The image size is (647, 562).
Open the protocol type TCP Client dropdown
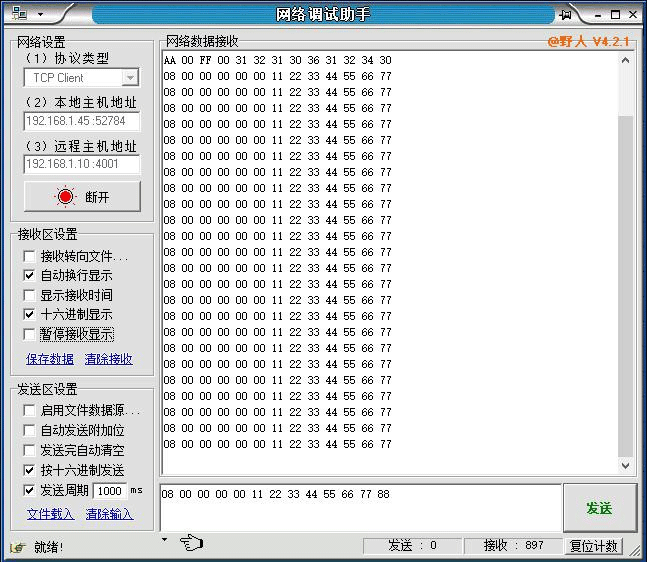[x=130, y=78]
